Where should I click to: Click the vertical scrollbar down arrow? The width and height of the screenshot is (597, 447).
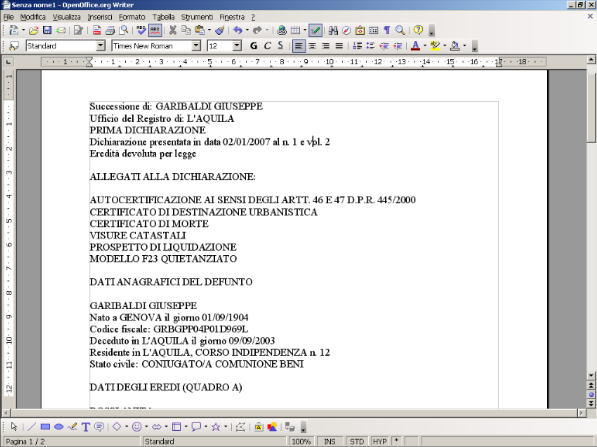[591, 376]
